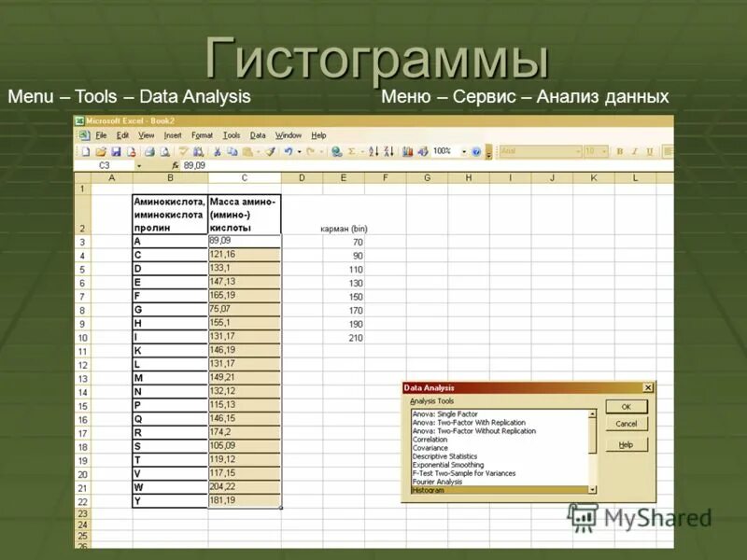Click the Print Preview icon

(x=165, y=149)
